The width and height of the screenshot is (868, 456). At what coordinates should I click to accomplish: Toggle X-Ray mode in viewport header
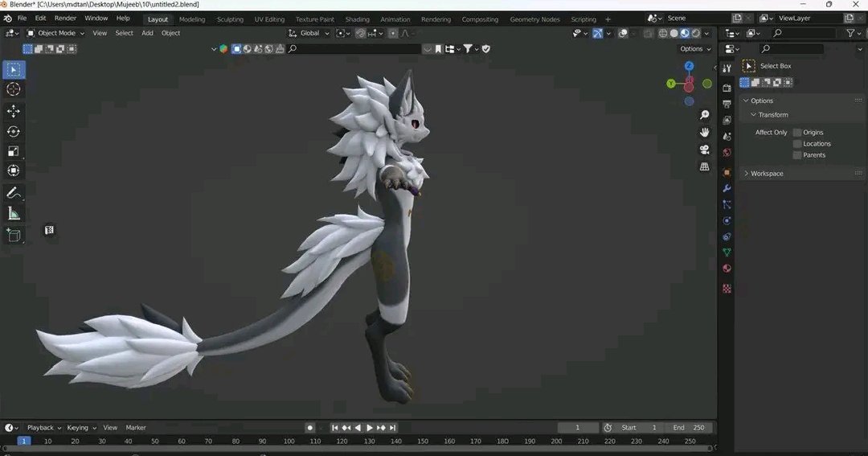click(x=648, y=33)
